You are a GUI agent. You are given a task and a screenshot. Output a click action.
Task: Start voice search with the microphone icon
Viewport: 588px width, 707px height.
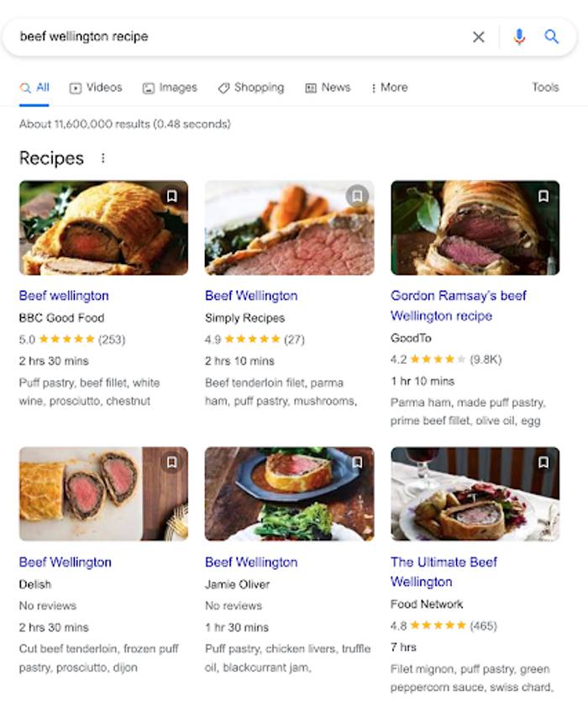click(518, 37)
